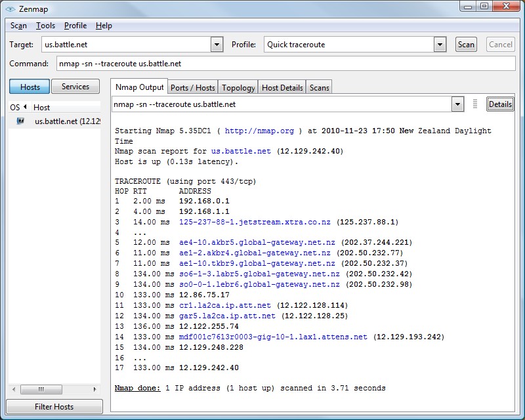Click the OS icon beside us.battle.net host
Screen dimensions: 525x420
(20, 121)
